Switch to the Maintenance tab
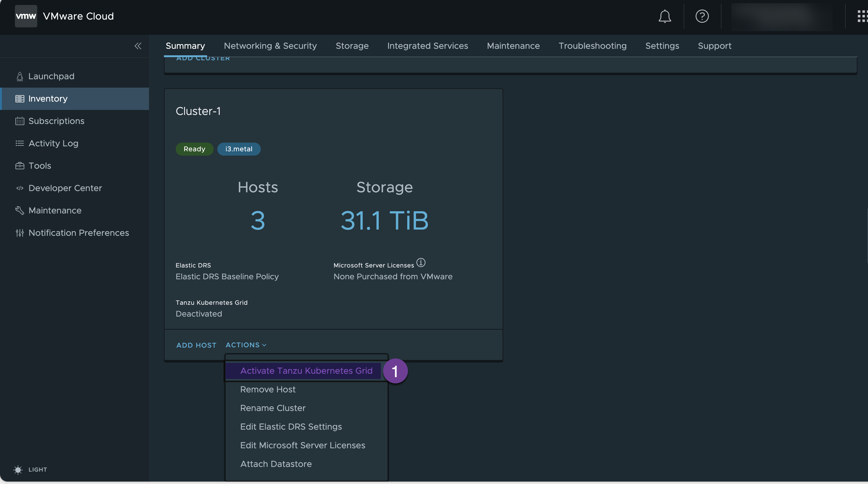This screenshot has width=868, height=484. point(513,46)
